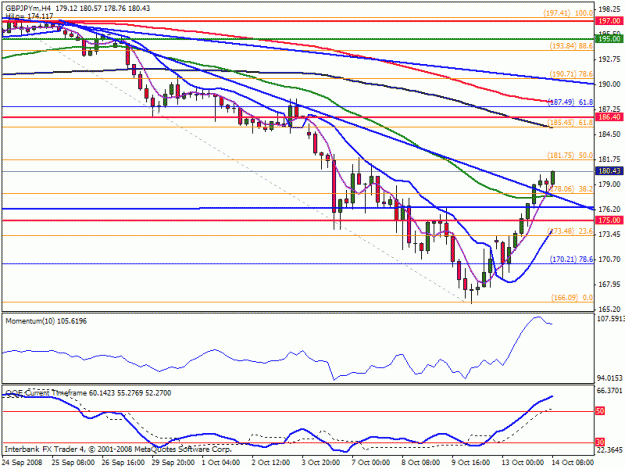625x469 pixels.
Task: Click the Momentum(10) 105.6196 indicator label
Action: 46,321
